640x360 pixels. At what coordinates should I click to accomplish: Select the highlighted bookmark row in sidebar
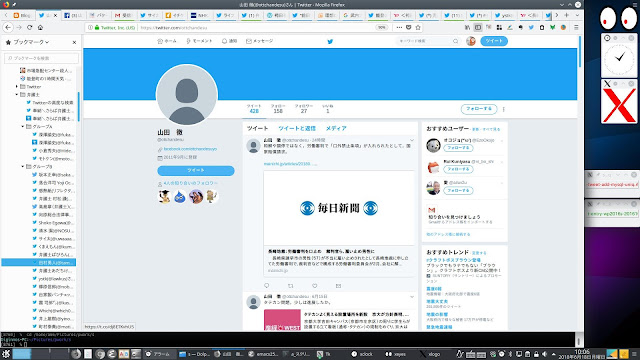pyautogui.click(x=39, y=262)
